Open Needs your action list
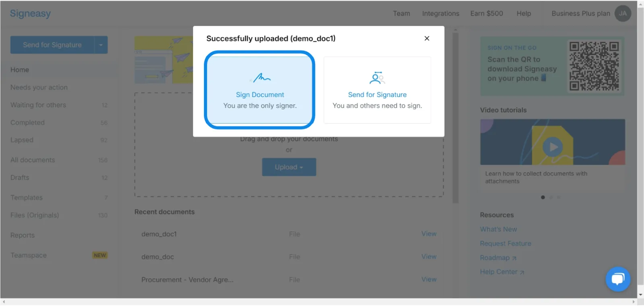Viewport: 644px width, 306px height. 39,87
